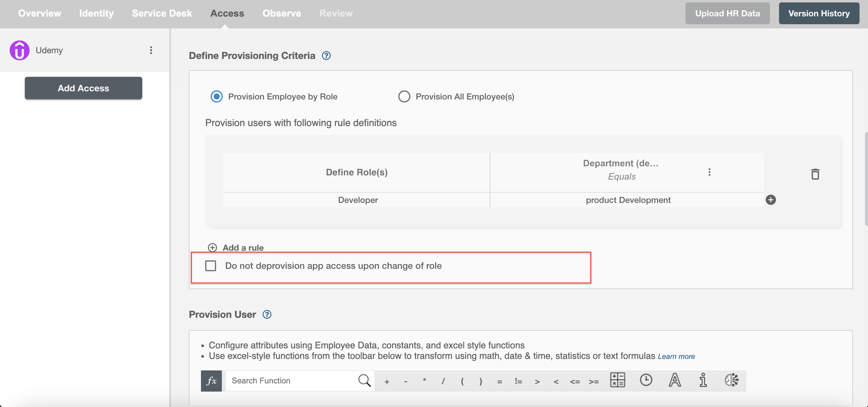Insert the divide slash operator

(x=443, y=381)
